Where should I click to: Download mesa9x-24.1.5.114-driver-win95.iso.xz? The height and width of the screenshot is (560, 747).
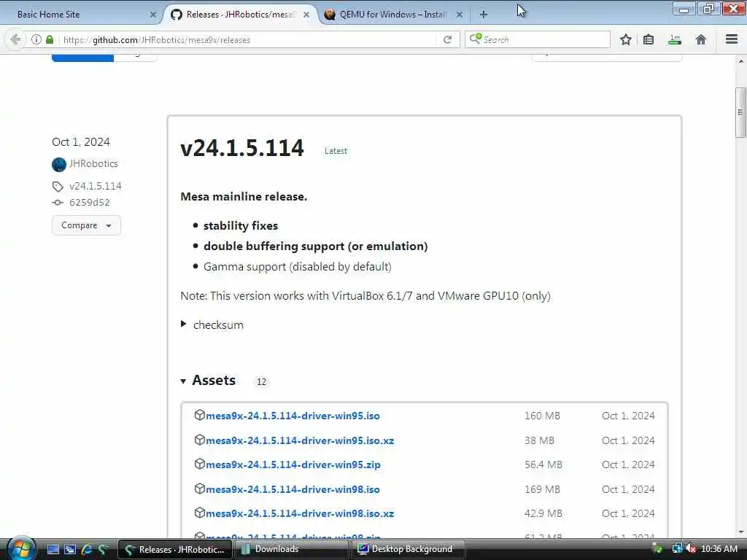(300, 440)
